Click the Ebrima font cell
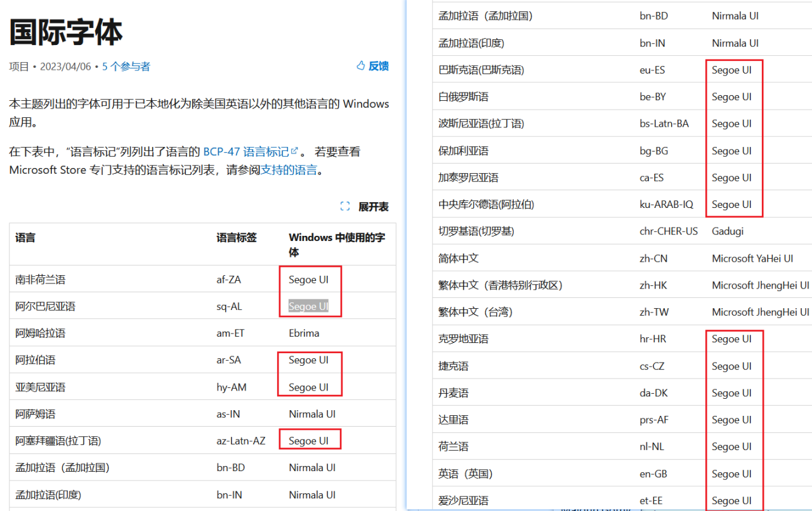Image resolution: width=812 pixels, height=511 pixels. (x=304, y=333)
